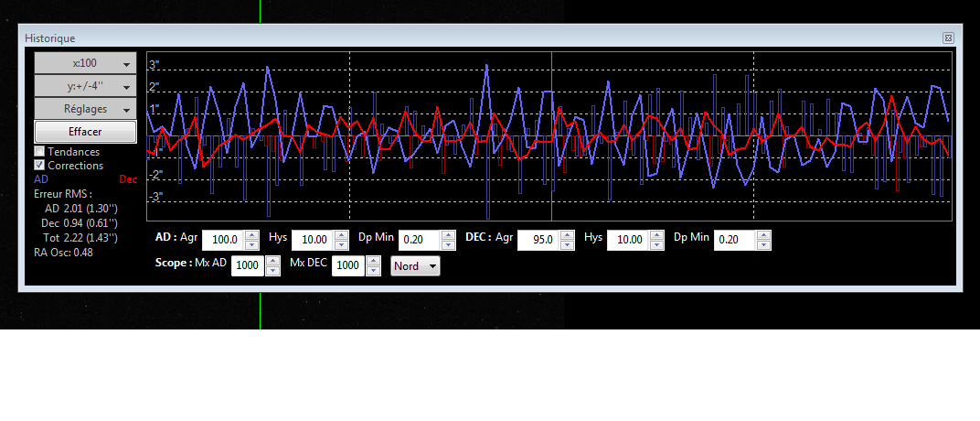
Task: Increase AD Agr with up arrow
Action: [252, 235]
